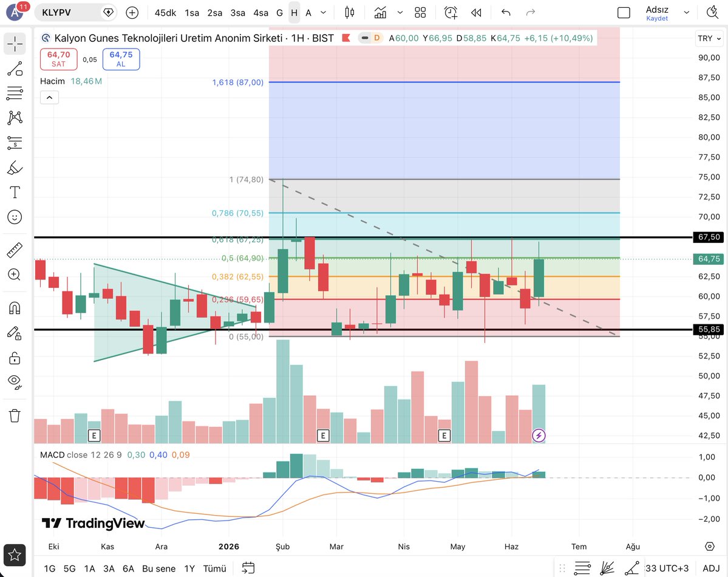Select the 5G date range
Image resolution: width=728 pixels, height=577 pixels.
tap(70, 568)
